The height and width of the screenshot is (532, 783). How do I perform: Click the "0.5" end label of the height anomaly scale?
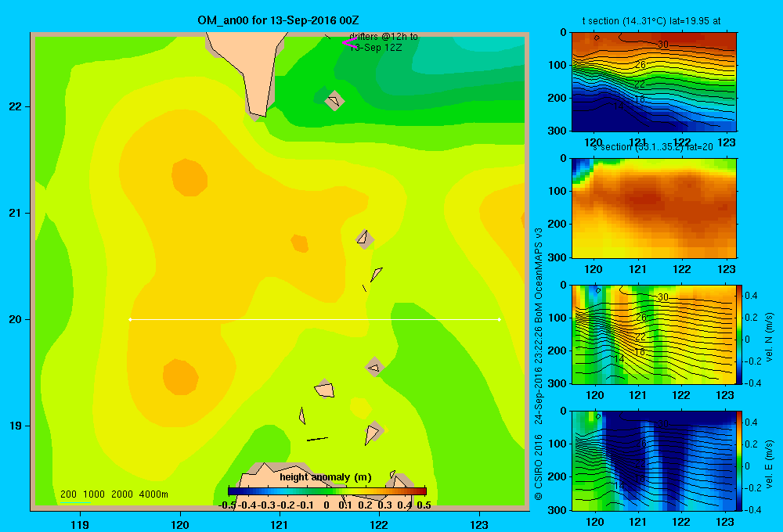[x=424, y=505]
